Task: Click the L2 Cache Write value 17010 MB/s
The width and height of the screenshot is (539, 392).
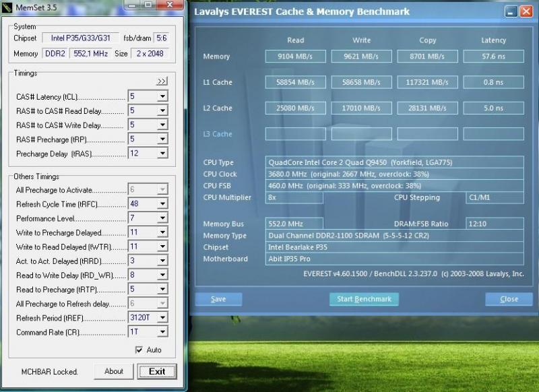Action: click(x=362, y=108)
